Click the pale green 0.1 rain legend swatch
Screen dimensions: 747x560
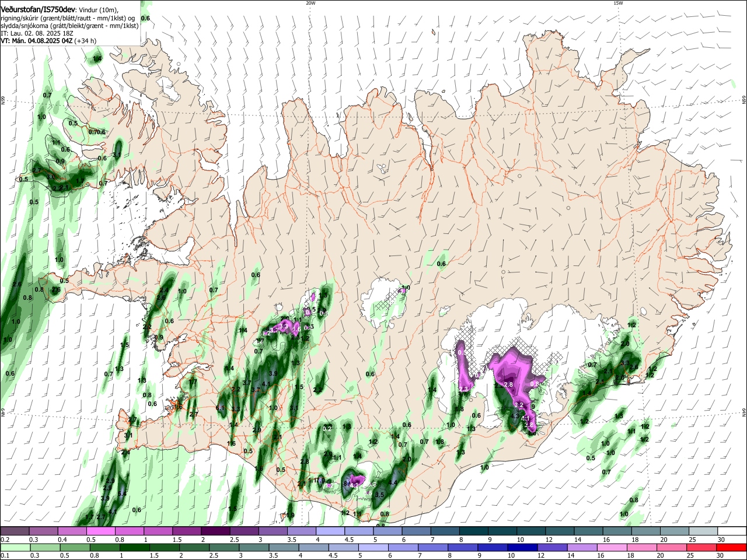click(15, 547)
